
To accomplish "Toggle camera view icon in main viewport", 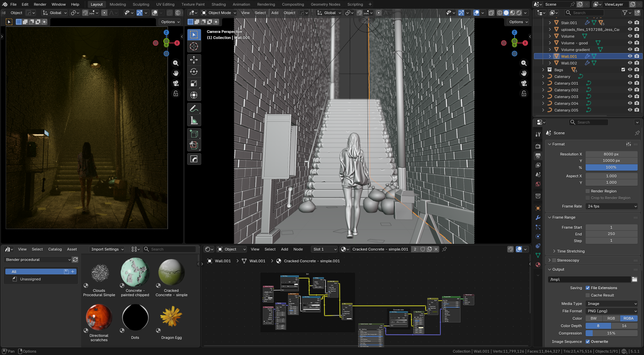I will click(x=524, y=83).
